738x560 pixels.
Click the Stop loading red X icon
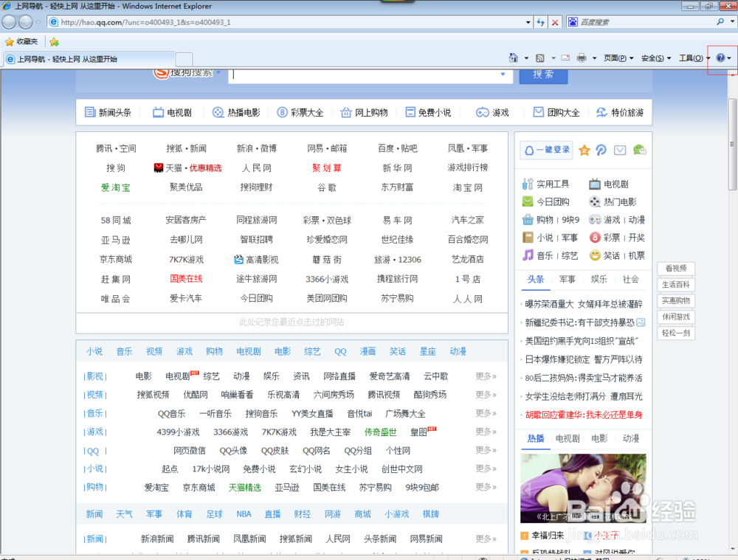pyautogui.click(x=555, y=22)
